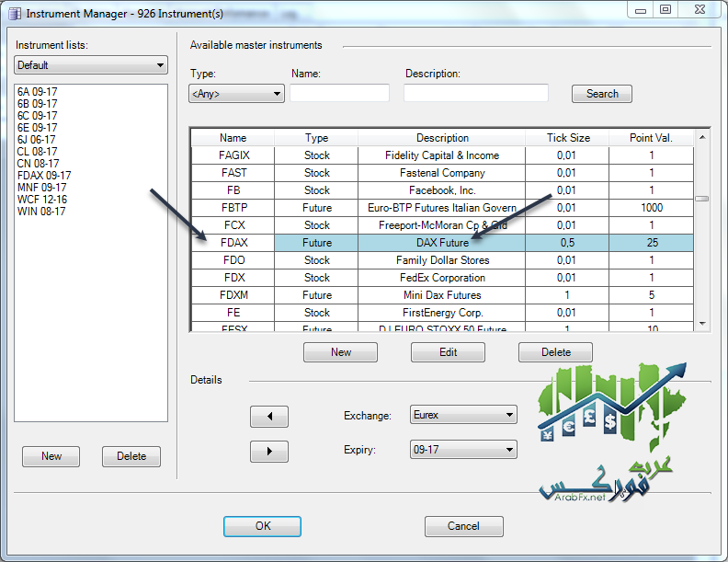Sort by the Tick Size column header
This screenshot has height=562, width=728.
pos(567,138)
